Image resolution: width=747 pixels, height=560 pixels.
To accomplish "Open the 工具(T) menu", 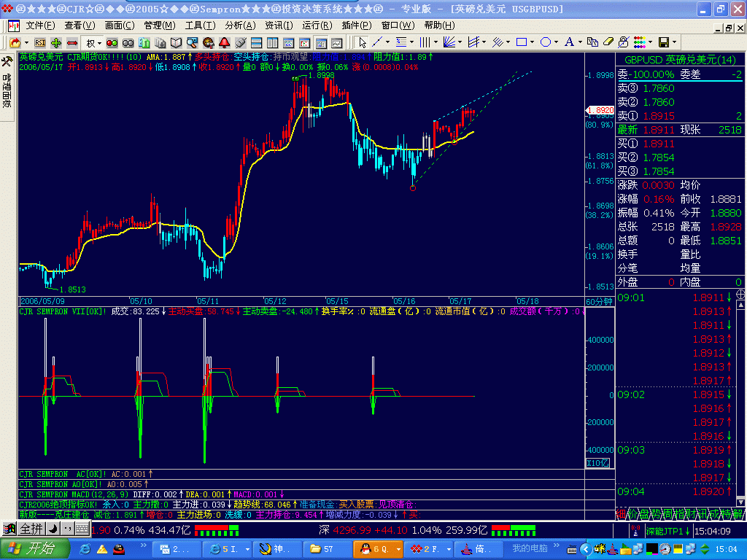I will coord(200,26).
